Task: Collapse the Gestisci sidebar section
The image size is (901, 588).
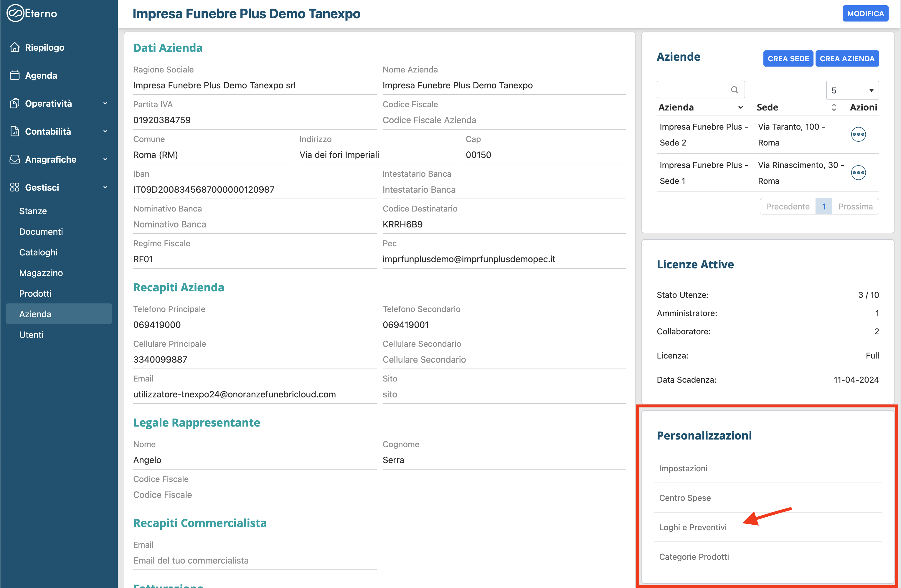Action: [105, 187]
